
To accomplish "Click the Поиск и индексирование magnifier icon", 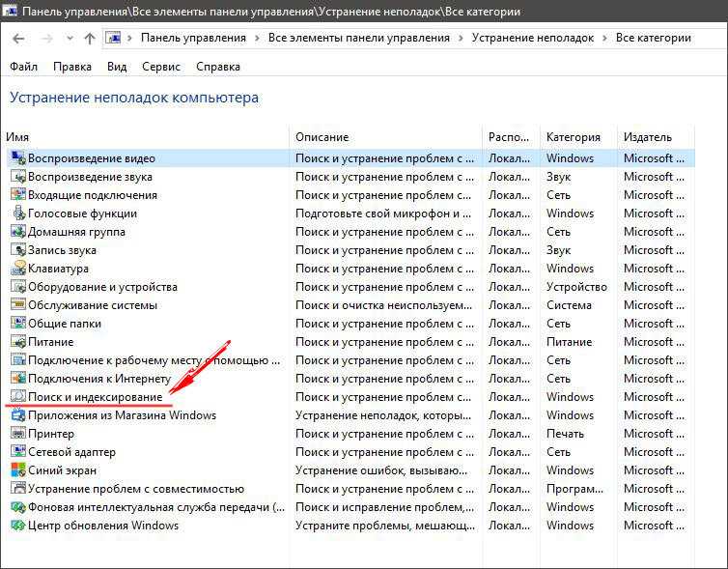I will click(18, 397).
